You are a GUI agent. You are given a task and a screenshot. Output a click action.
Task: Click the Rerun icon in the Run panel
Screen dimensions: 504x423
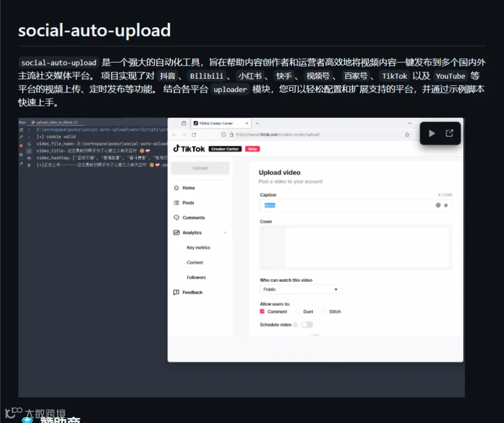pos(21,129)
